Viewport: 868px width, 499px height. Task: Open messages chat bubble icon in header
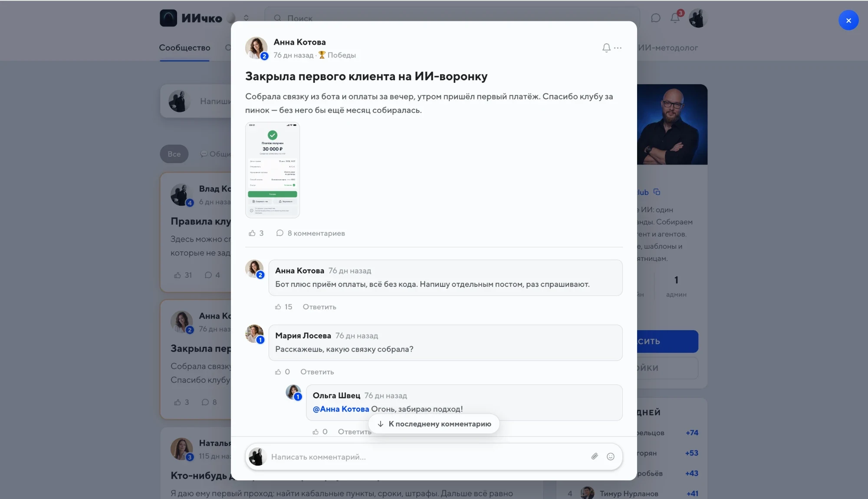pyautogui.click(x=656, y=18)
